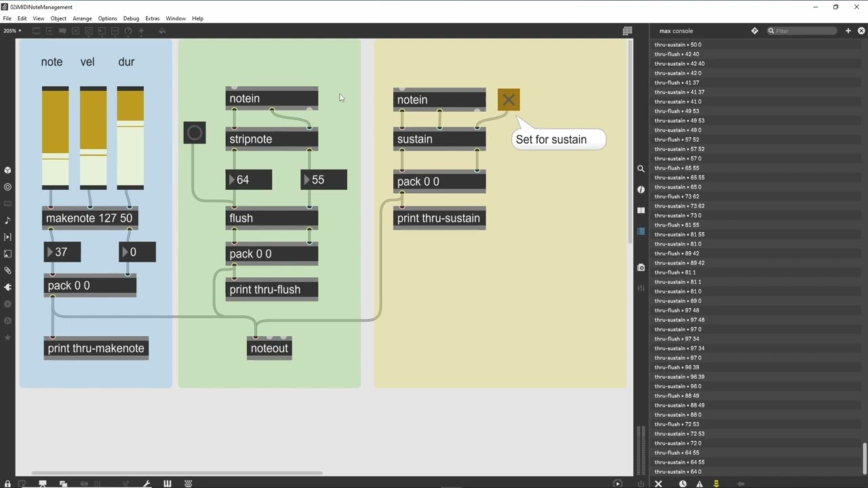Show only errors using the warning triangle icon

699,484
